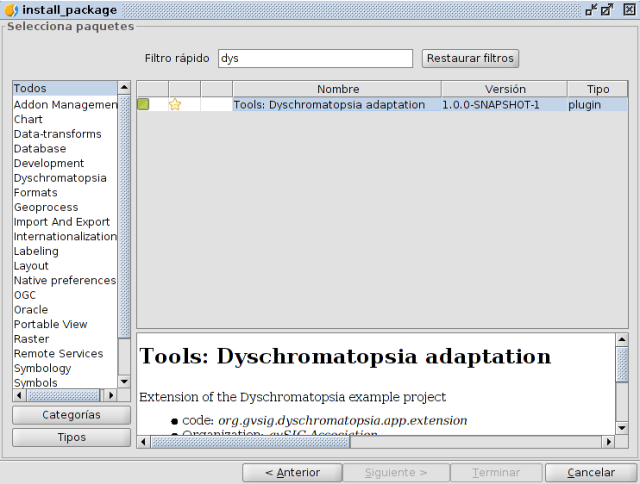Click the maximize window icon in title bar
Viewport: 640px width, 484px height.
click(607, 9)
